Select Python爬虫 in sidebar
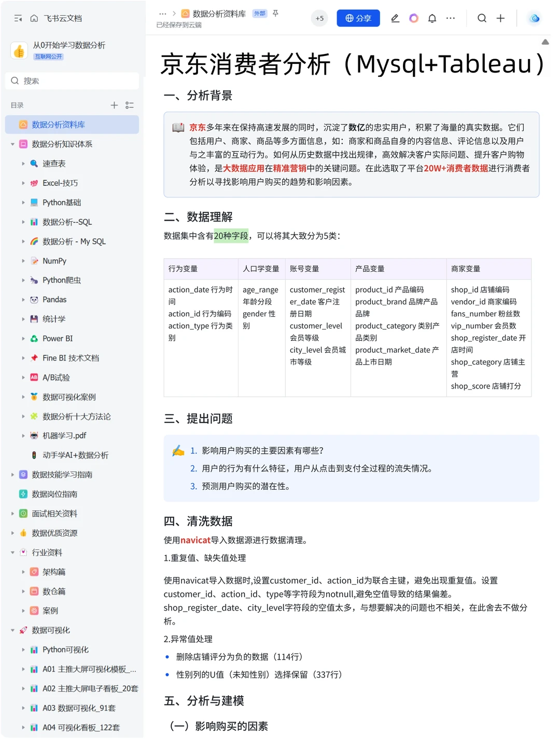560x747 pixels. click(62, 280)
